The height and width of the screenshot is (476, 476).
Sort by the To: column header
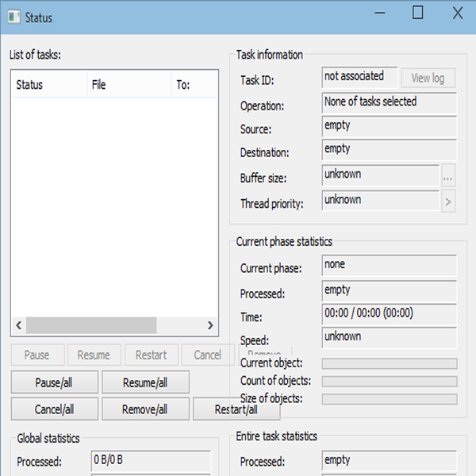(x=194, y=84)
